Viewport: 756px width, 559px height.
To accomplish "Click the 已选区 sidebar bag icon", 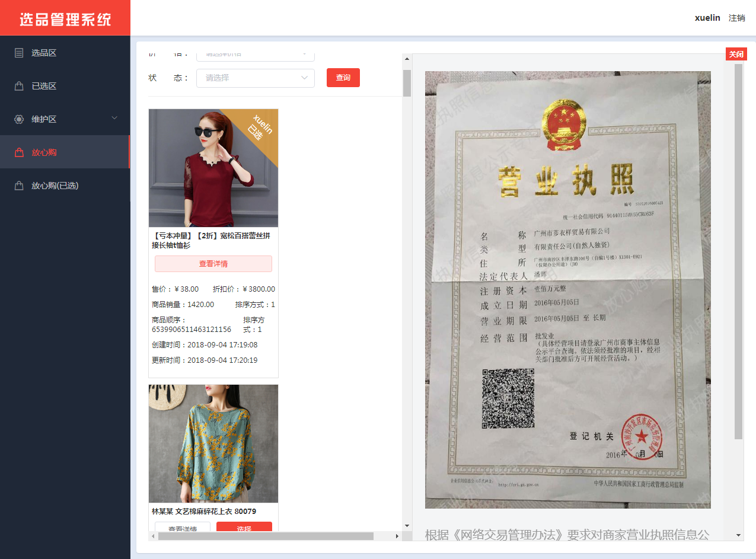I will [19, 86].
